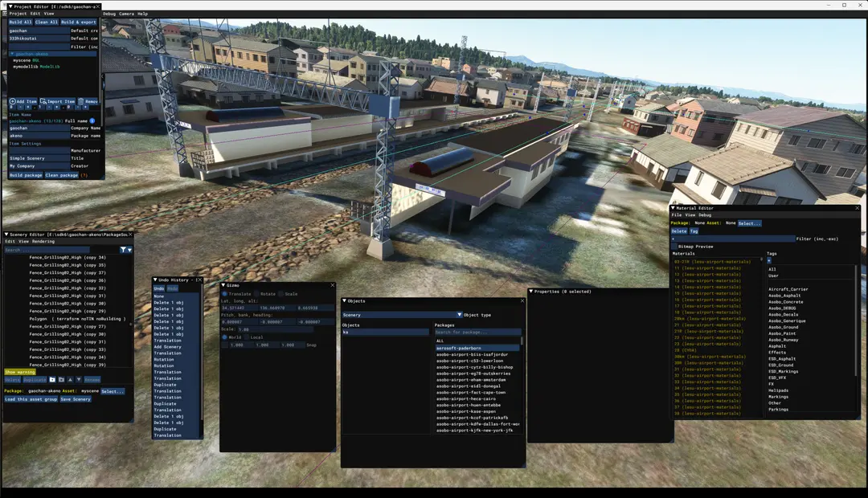Open the Project menu in Project Editor
868x498 pixels.
(x=18, y=14)
